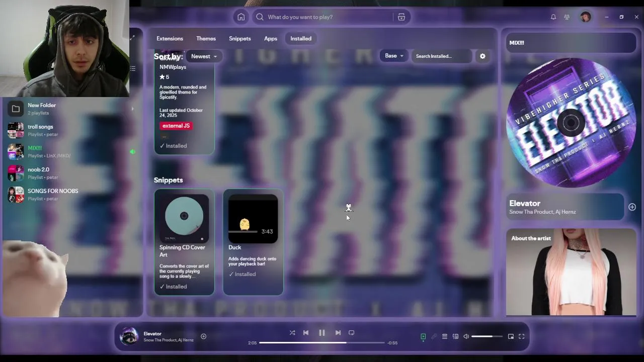Toggle the lyrics microphone button
Screen dimensions: 644x362
[x=434, y=337]
